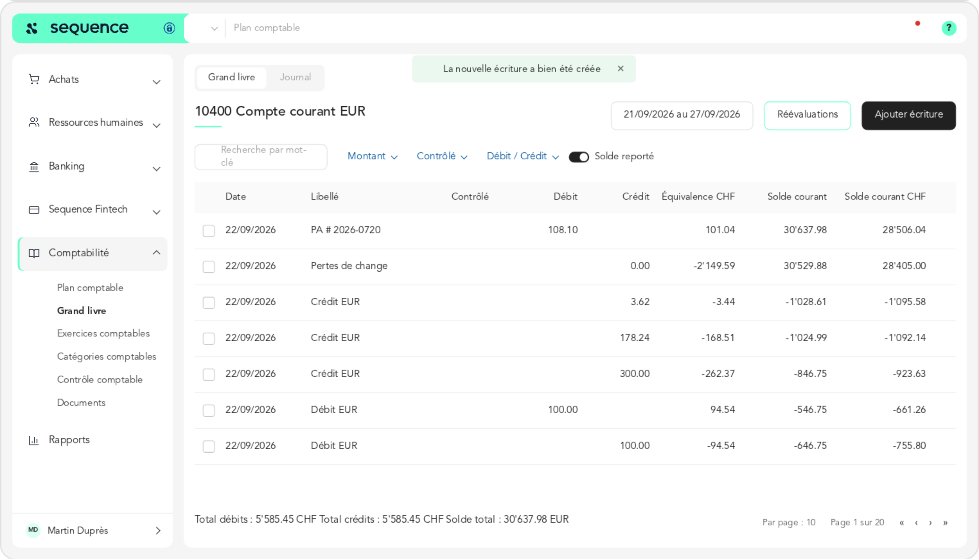Click the red notification dot
The width and height of the screenshot is (979, 560).
[x=917, y=23]
